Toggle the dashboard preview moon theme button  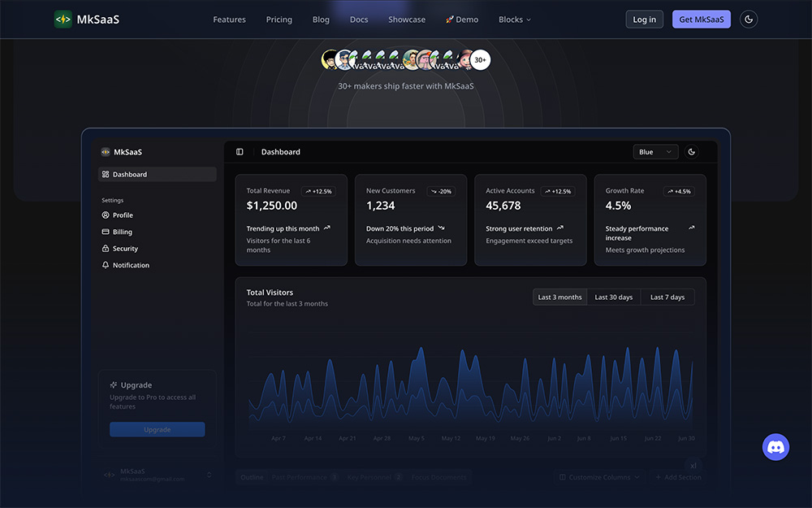coord(691,152)
